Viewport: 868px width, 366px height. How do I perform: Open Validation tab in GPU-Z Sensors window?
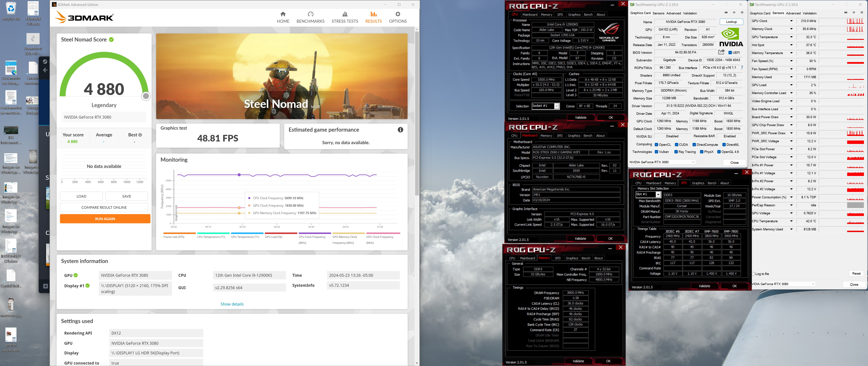809,13
